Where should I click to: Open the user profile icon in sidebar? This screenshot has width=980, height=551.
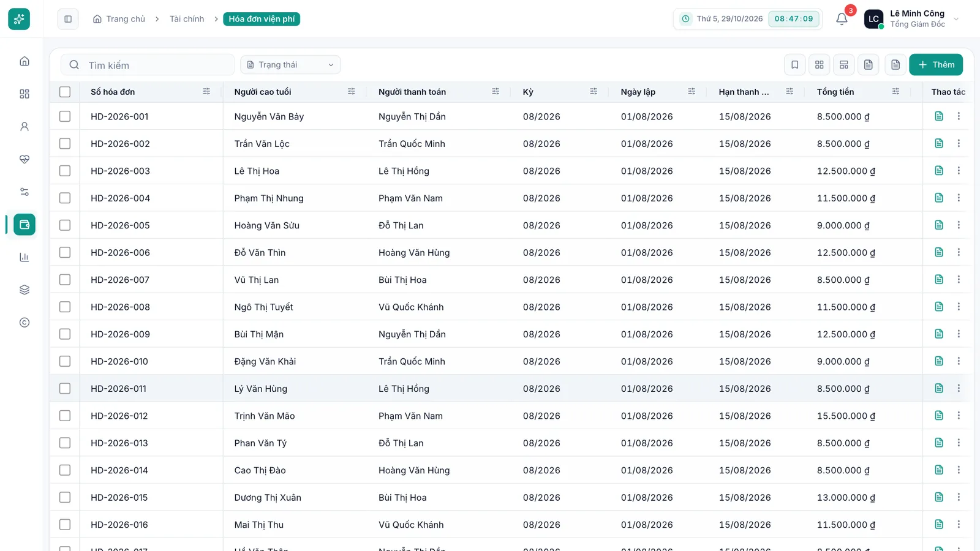point(24,127)
